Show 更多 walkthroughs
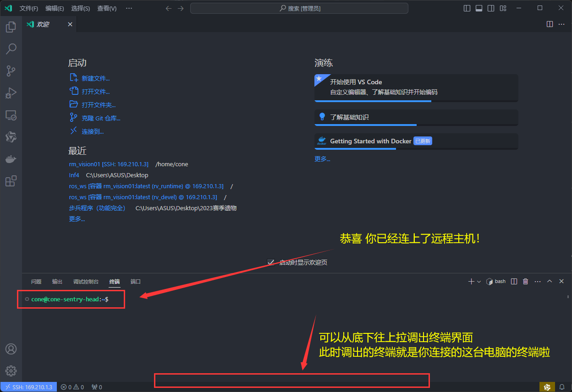The width and height of the screenshot is (572, 392). [x=322, y=159]
